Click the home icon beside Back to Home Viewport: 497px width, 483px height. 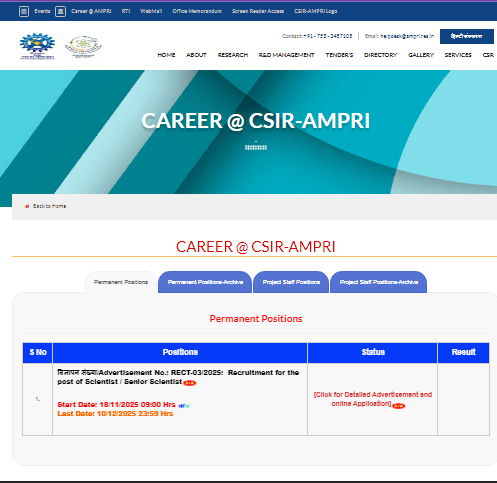click(x=27, y=206)
